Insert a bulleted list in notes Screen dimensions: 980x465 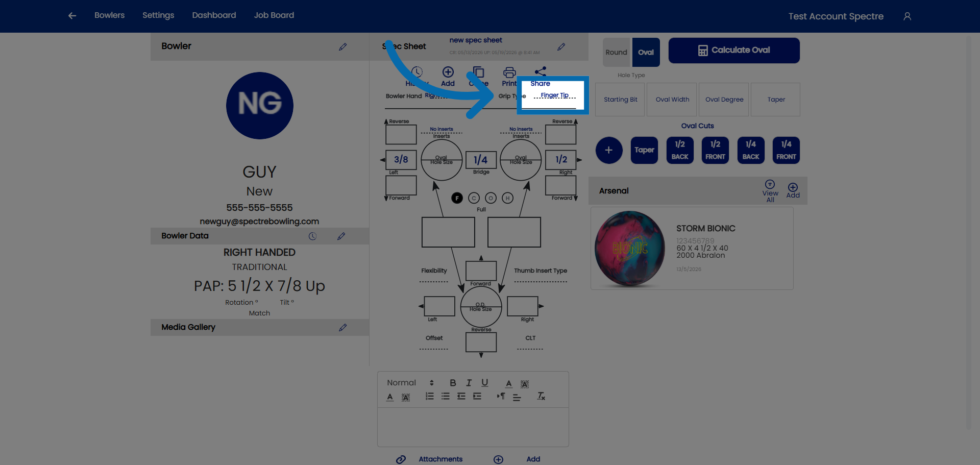coord(446,396)
